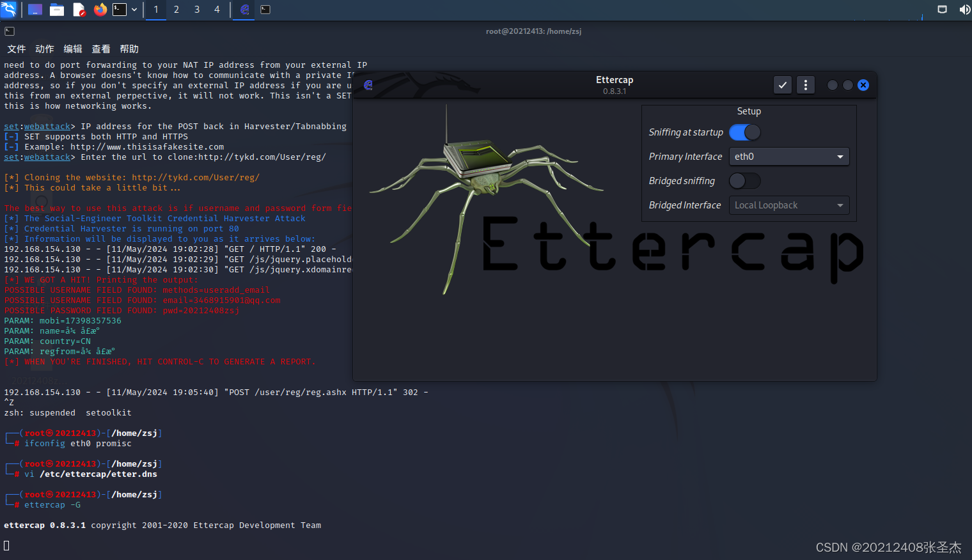Open the Bridged Interface Local Loopback dropdown
The width and height of the screenshot is (972, 560).
point(789,205)
